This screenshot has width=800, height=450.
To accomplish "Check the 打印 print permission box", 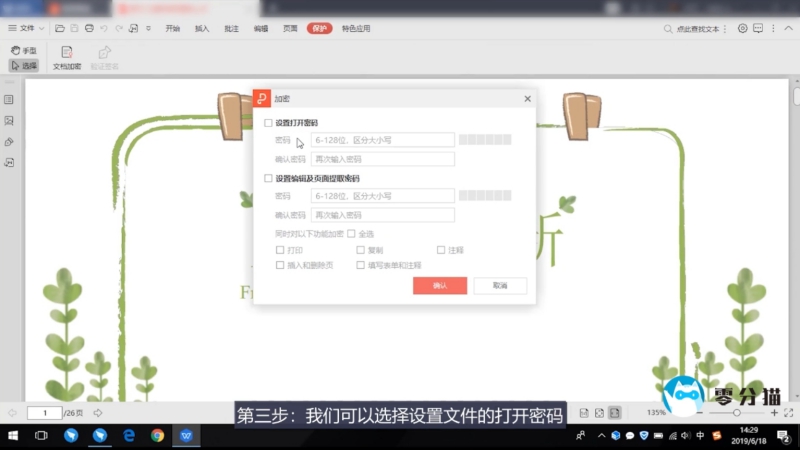I will 280,250.
